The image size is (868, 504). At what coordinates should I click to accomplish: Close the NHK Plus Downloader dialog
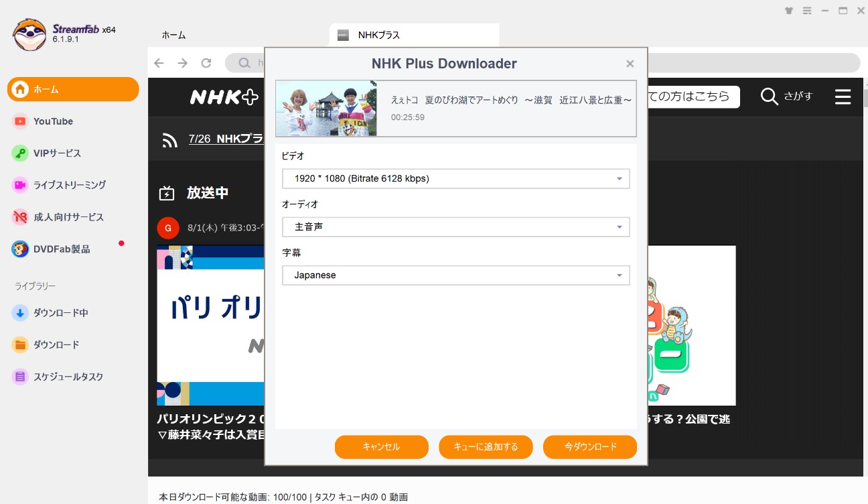click(x=630, y=64)
